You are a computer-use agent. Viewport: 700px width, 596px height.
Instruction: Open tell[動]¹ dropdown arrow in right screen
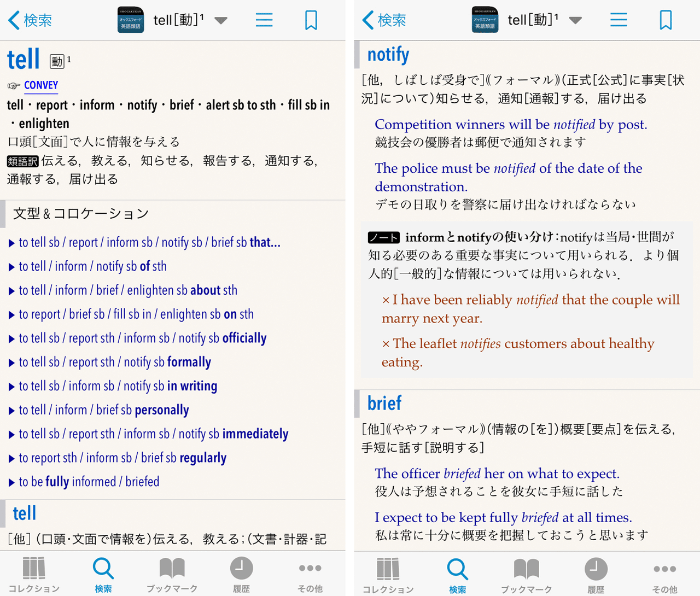click(x=575, y=21)
